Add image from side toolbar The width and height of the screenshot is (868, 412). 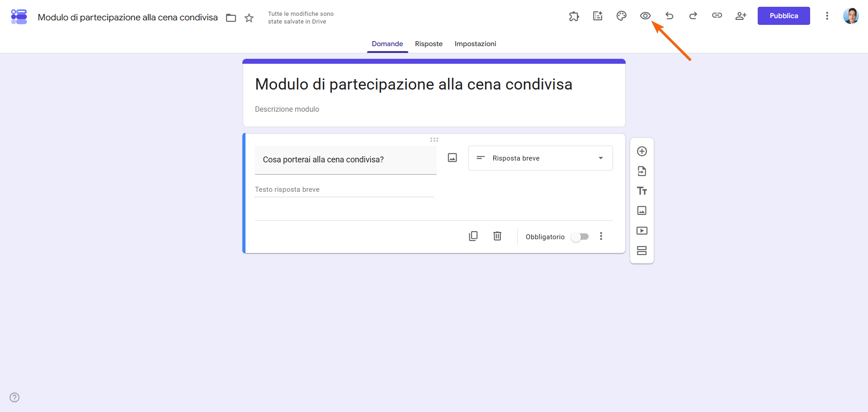pos(642,210)
